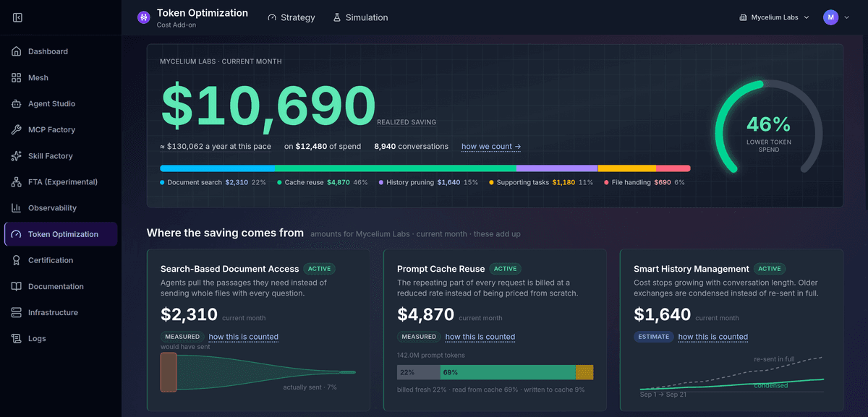Switch to the Strategy tab
This screenshot has width=868, height=417.
[292, 17]
